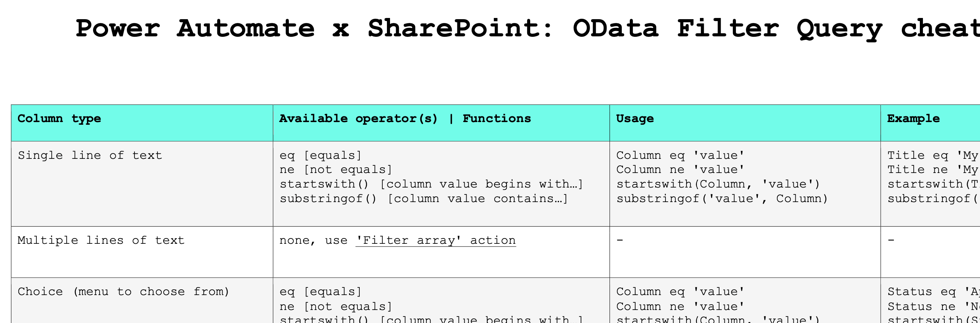Click 'startswith() [column value begins with…]' in first row
Screen dimensions: 980x323
click(431, 184)
